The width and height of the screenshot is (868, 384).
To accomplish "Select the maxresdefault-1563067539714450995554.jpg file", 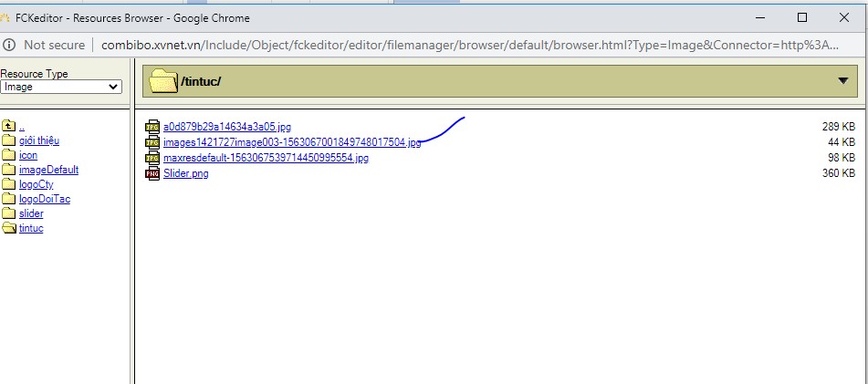I will click(x=266, y=158).
